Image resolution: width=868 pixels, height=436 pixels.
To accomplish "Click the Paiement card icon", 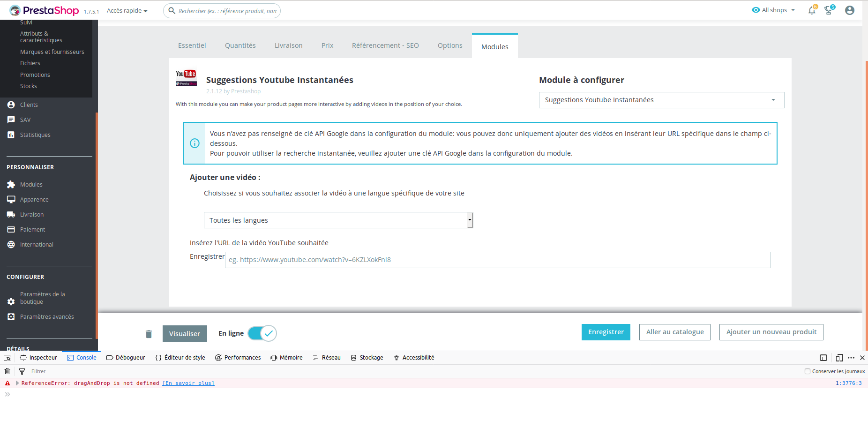I will (x=11, y=229).
